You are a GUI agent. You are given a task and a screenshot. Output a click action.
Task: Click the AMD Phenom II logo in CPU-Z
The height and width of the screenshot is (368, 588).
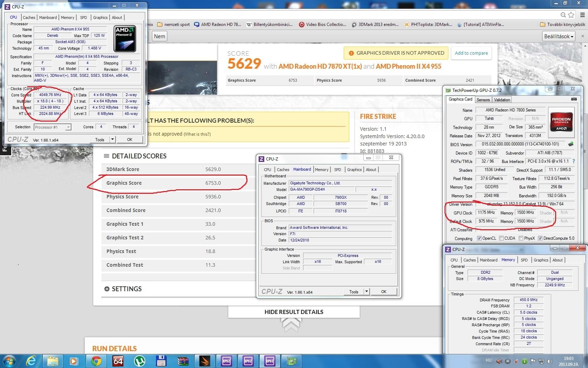pos(125,39)
